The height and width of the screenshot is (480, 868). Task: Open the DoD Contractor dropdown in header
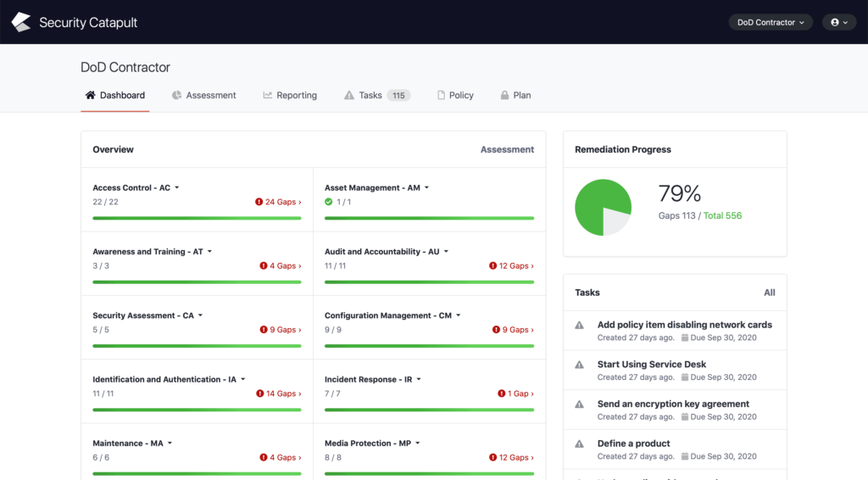[x=771, y=22]
